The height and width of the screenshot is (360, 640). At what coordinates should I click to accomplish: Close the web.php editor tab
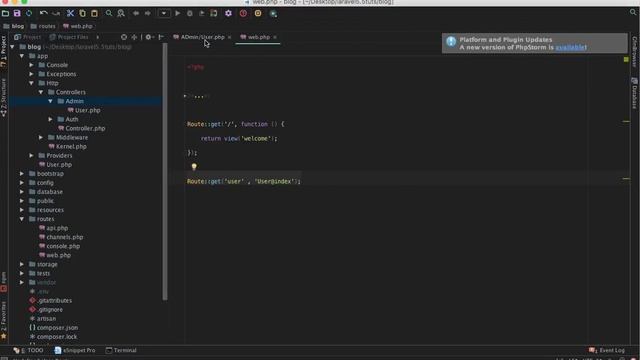click(275, 37)
